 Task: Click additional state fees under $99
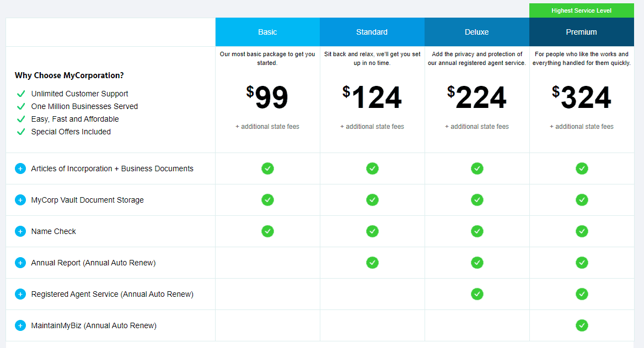click(x=267, y=127)
